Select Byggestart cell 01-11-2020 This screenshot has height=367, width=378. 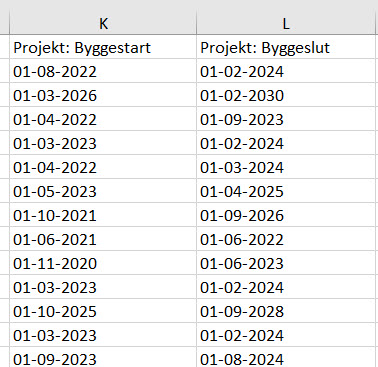tap(103, 263)
